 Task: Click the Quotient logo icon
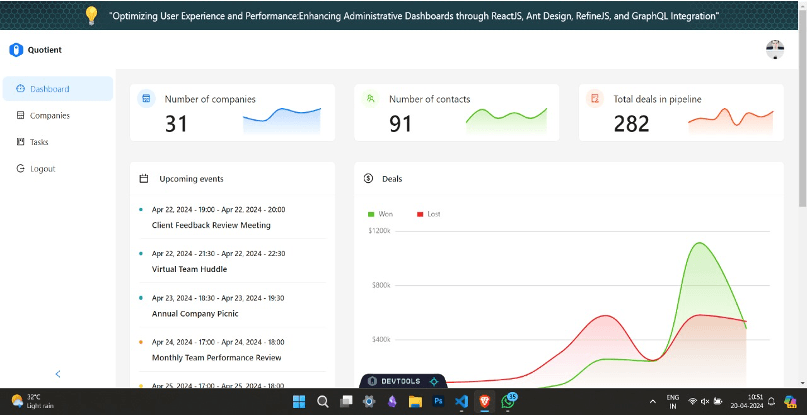click(16, 50)
